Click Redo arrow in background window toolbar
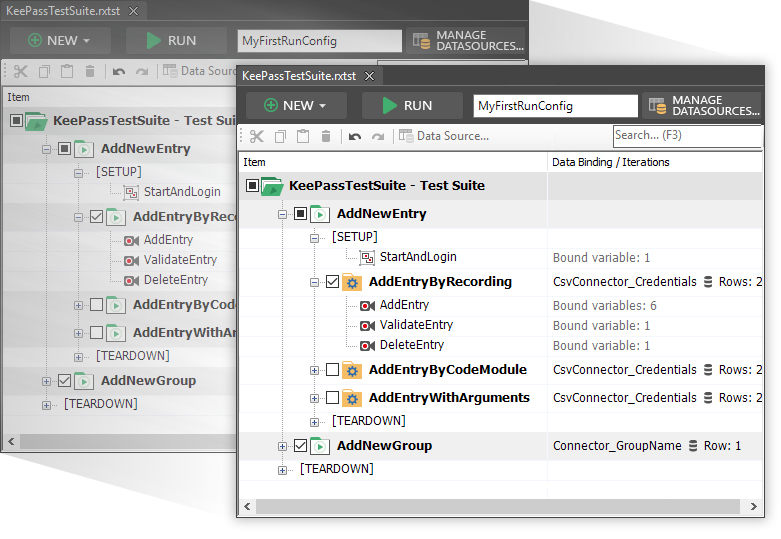Screen dimensions: 781x539 point(142,72)
